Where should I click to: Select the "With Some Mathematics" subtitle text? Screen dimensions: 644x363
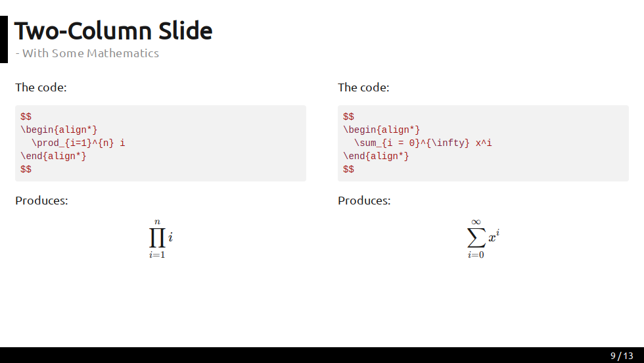click(91, 53)
